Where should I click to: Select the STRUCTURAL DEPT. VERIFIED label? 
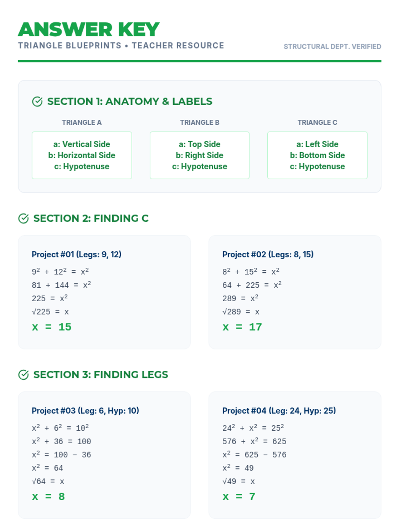coord(332,47)
